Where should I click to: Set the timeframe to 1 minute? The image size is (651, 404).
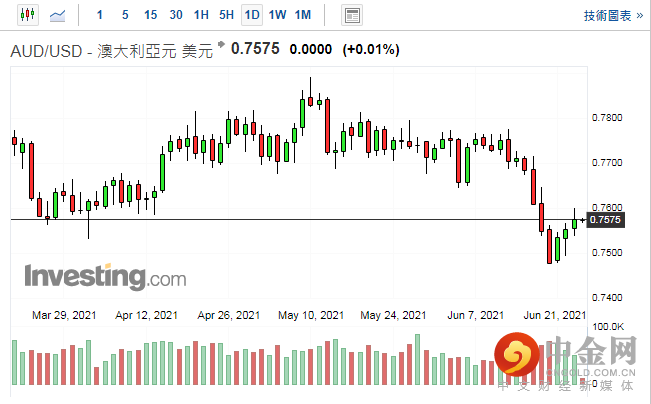click(x=98, y=15)
